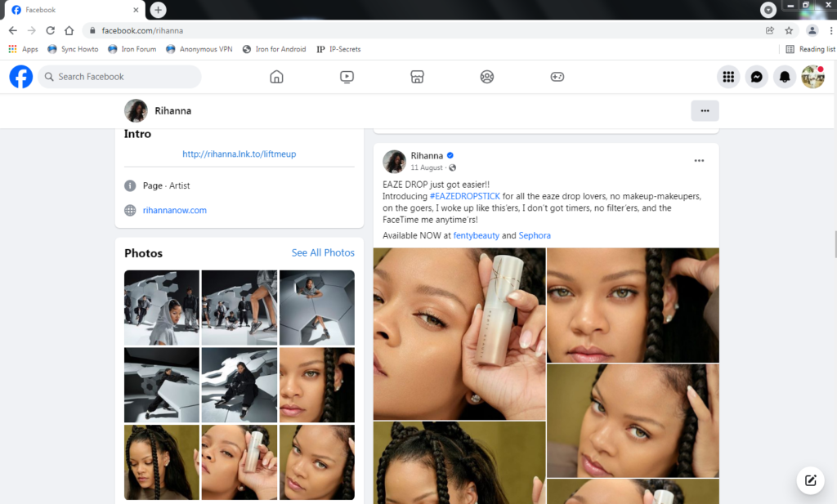Open the Chrome three-dot menu
This screenshot has width=837, height=504.
tap(830, 30)
